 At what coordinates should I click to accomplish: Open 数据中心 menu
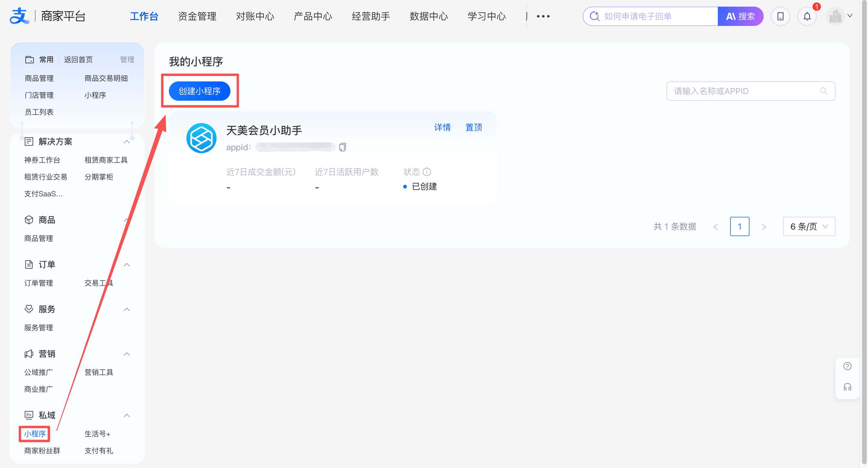click(429, 16)
